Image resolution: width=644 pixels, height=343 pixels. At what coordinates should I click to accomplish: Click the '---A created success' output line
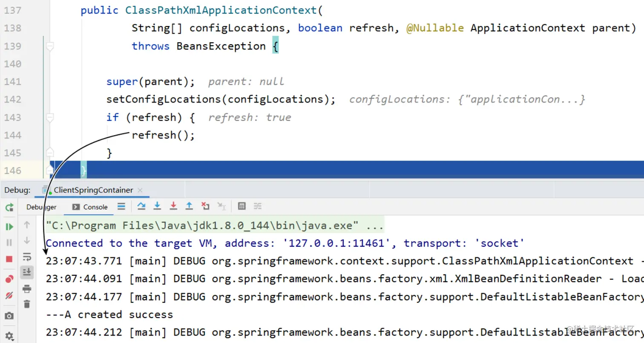pyautogui.click(x=109, y=314)
